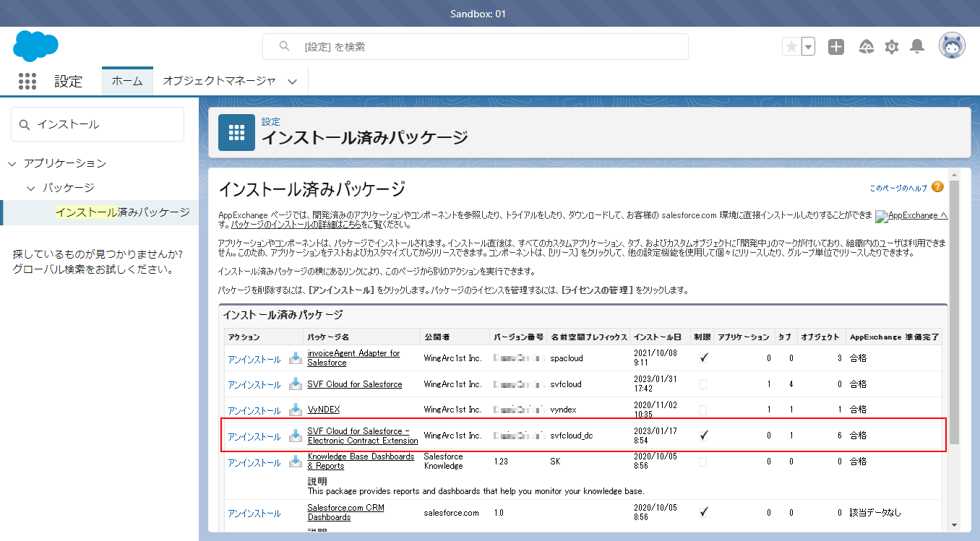Viewport: 980px width, 541px height.
Task: Switch to the オブジェクトマネージャ tab
Action: (x=219, y=81)
